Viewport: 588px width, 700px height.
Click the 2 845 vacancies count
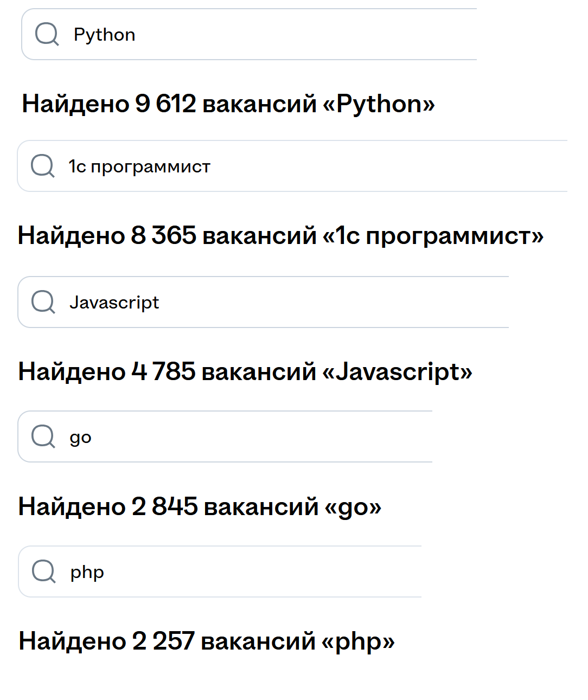coord(164,506)
